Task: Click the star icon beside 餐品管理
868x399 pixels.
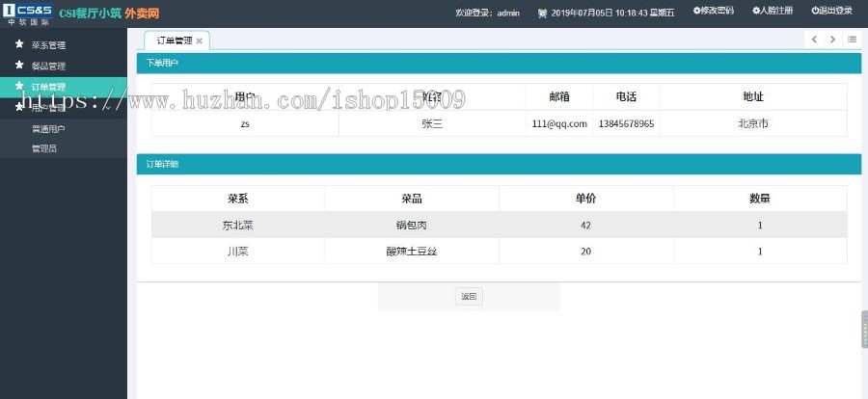Action: click(18, 66)
